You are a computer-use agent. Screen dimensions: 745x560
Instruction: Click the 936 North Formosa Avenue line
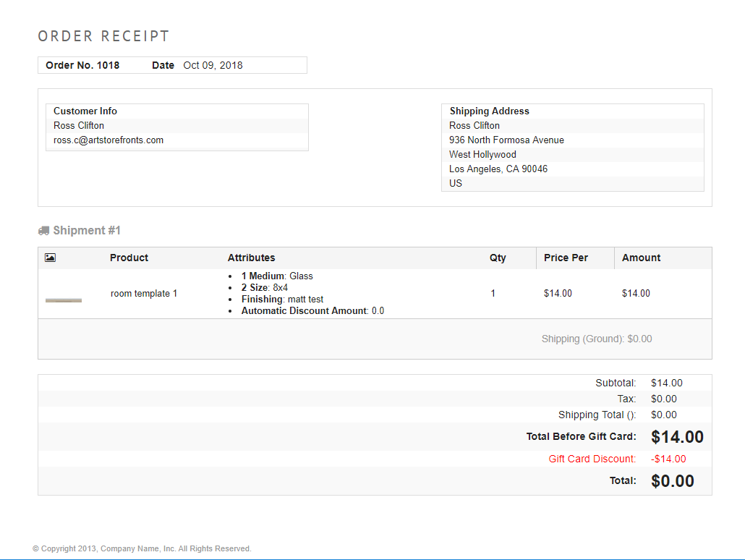[506, 140]
